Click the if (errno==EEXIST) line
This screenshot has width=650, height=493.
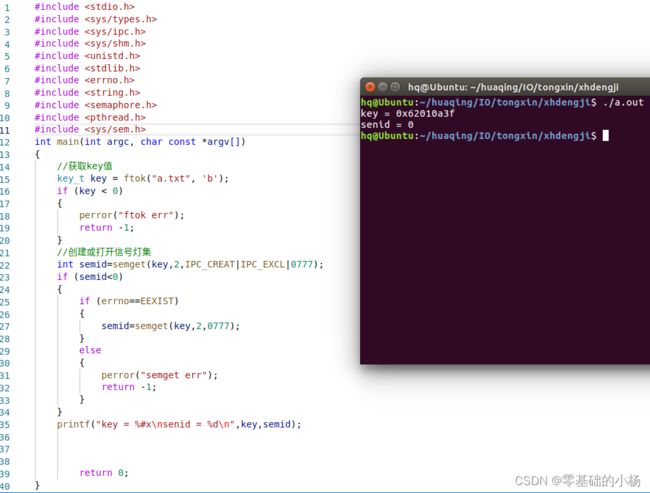(x=129, y=301)
